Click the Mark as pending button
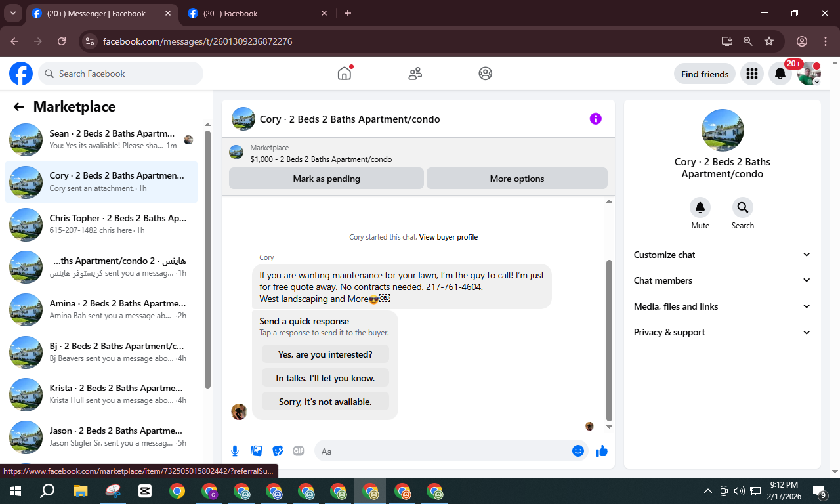This screenshot has width=840, height=504. pyautogui.click(x=326, y=178)
